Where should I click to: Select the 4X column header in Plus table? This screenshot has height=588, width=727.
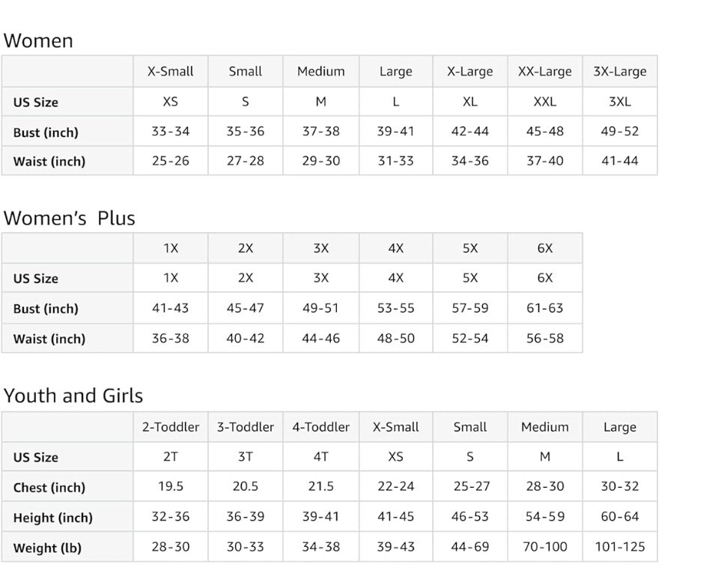click(x=395, y=248)
